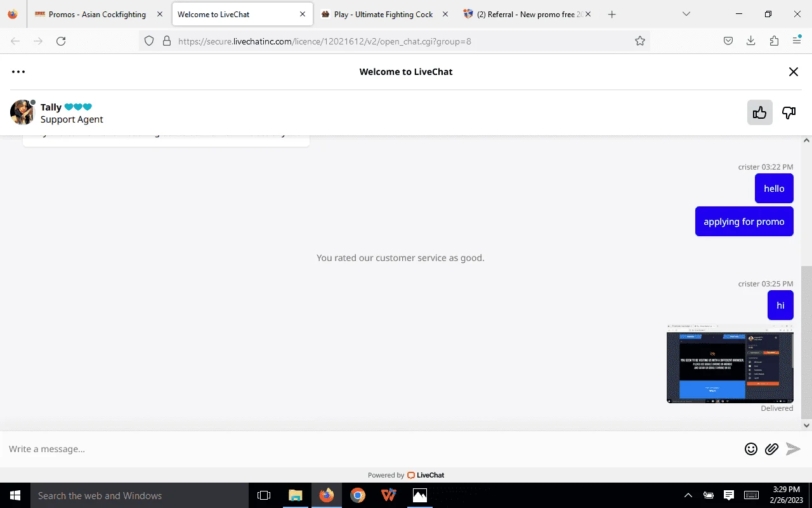Image resolution: width=812 pixels, height=508 pixels.
Task: Open File Explorer from the taskbar
Action: (x=296, y=495)
